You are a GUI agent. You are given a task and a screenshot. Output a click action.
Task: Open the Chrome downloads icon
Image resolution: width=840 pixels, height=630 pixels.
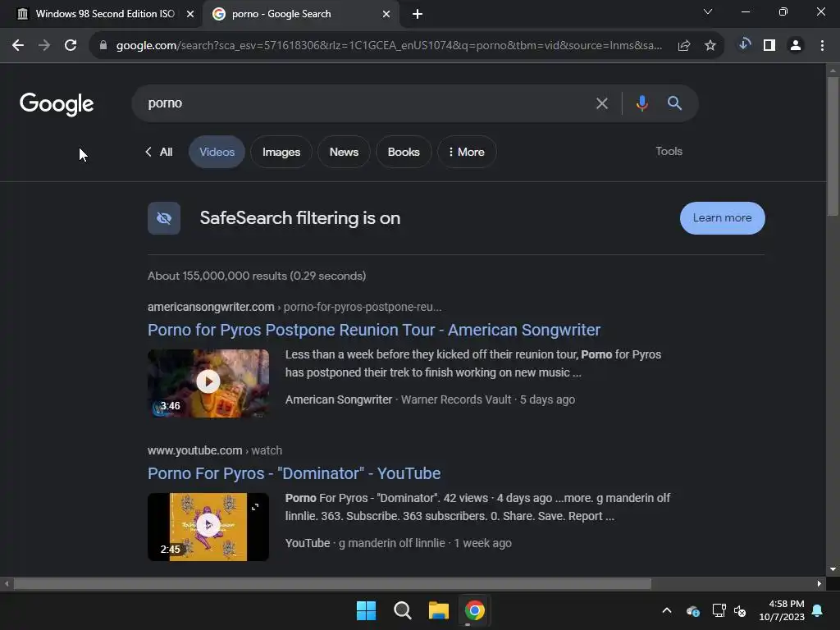point(744,44)
